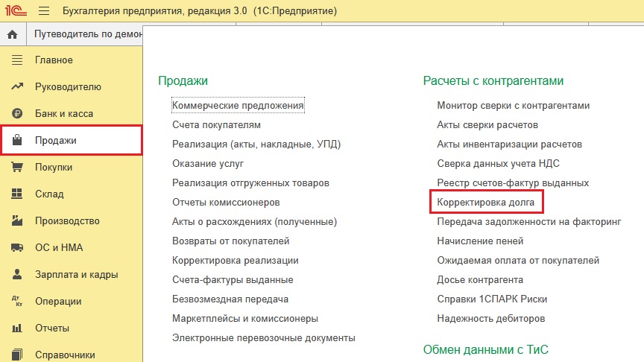
Task: Click the Производство factory icon
Action: [17, 220]
